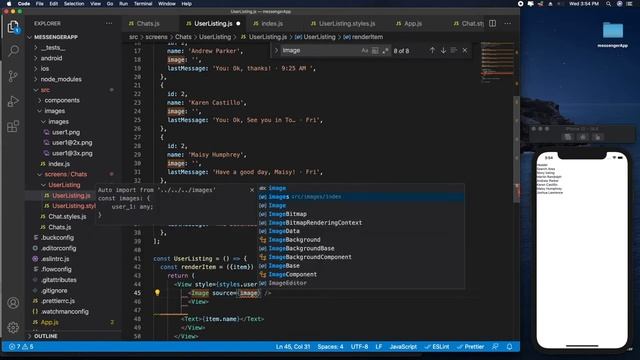Open macOS Spotlight search icon
Screen dimensions: 640x360
click(608, 4)
